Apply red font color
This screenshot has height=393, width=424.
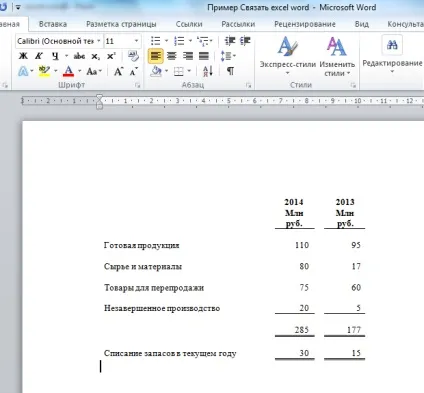click(x=68, y=71)
